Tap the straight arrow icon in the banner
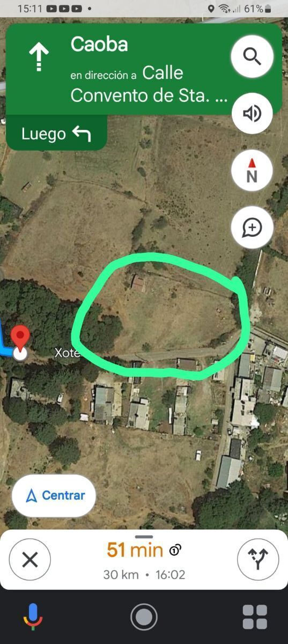288x644 pixels. tap(39, 57)
